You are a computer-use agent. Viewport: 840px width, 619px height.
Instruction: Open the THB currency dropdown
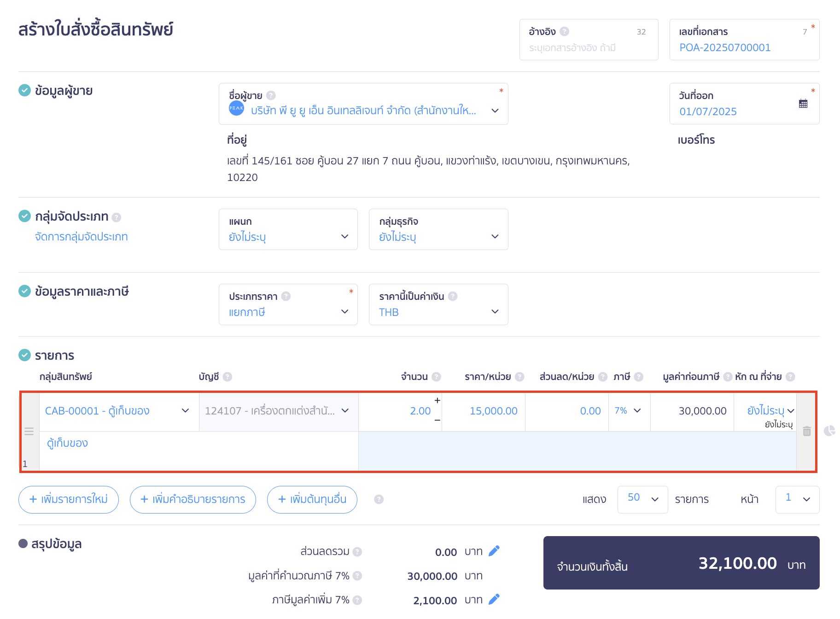click(x=438, y=304)
